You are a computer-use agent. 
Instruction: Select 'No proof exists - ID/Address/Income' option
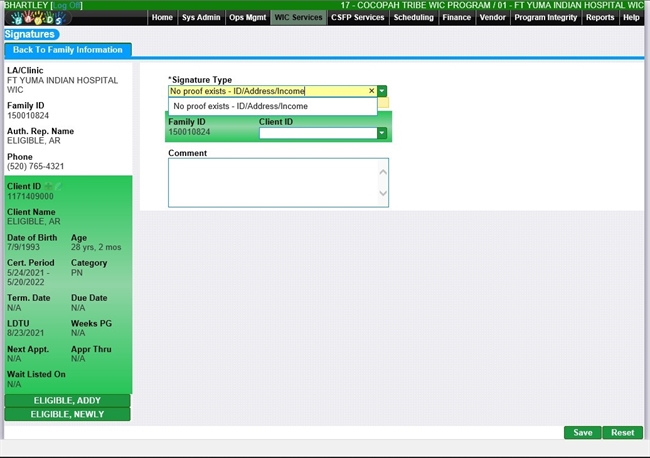tap(240, 106)
